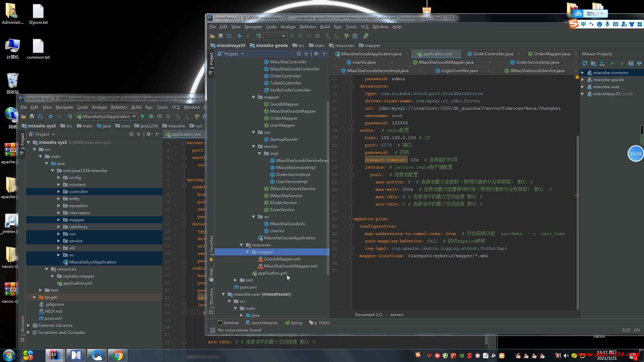Screen dimensions: 644x362
Task: Open gear options in miaoshasys33 Project panel
Action: 316,54
